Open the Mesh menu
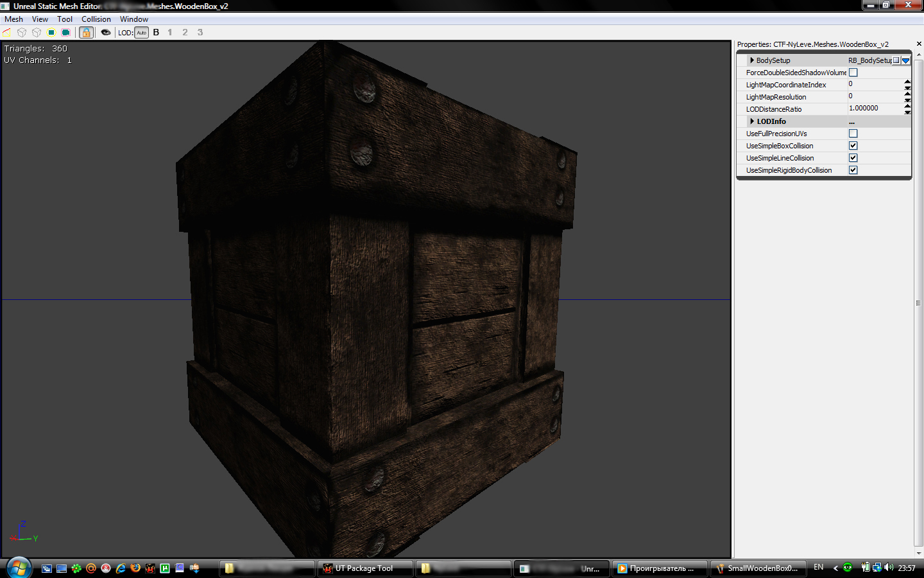The width and height of the screenshot is (924, 578). point(13,19)
